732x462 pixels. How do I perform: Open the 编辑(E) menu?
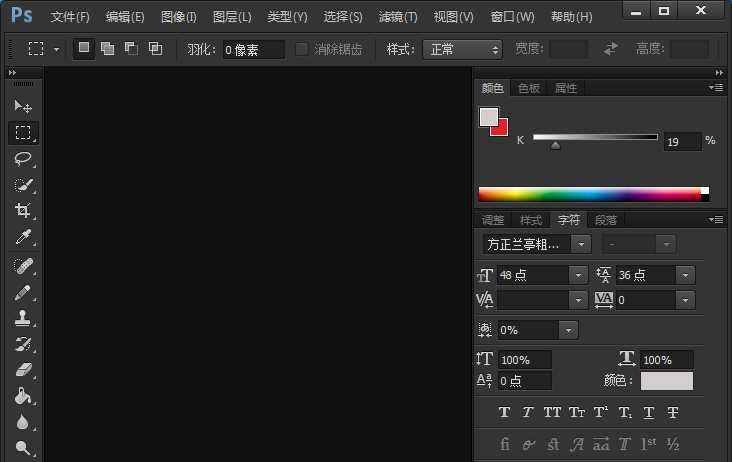coord(125,17)
